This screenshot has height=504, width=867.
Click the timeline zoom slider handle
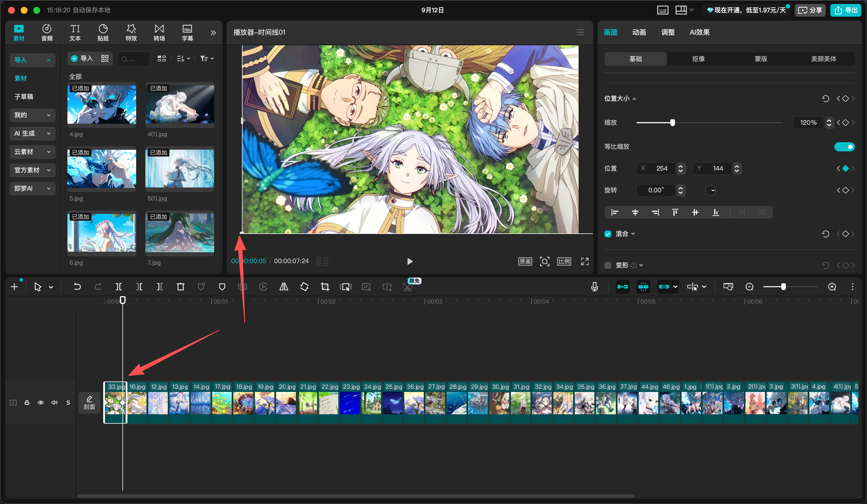(x=783, y=287)
